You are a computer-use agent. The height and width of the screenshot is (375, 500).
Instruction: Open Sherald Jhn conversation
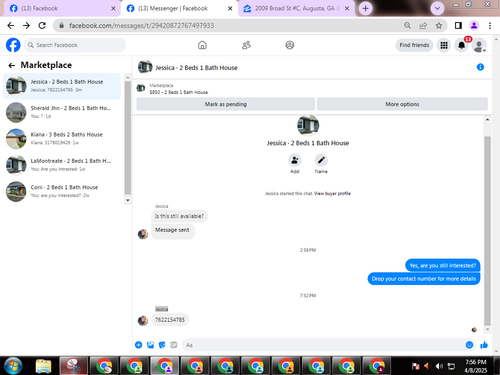coord(62,112)
